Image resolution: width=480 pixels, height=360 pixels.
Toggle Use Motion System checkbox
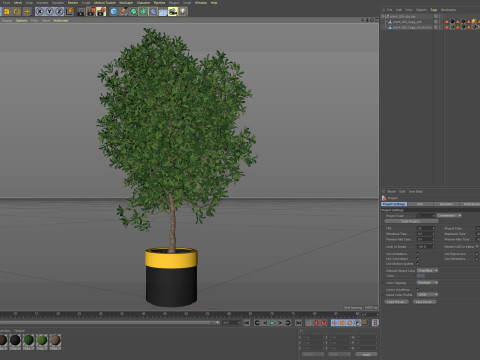pos(418,264)
